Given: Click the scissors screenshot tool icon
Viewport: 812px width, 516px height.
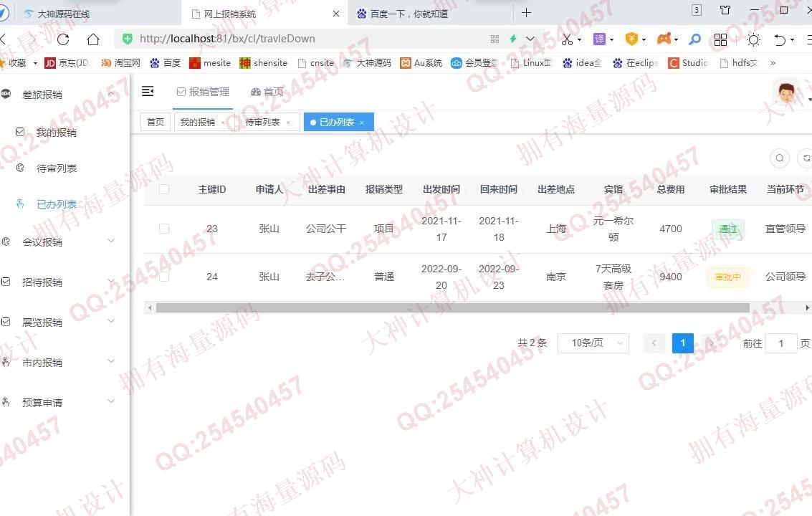Looking at the screenshot, I should click(x=567, y=39).
